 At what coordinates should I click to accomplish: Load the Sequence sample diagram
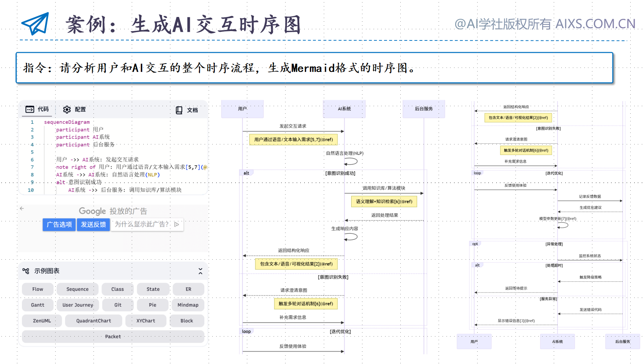click(x=78, y=289)
